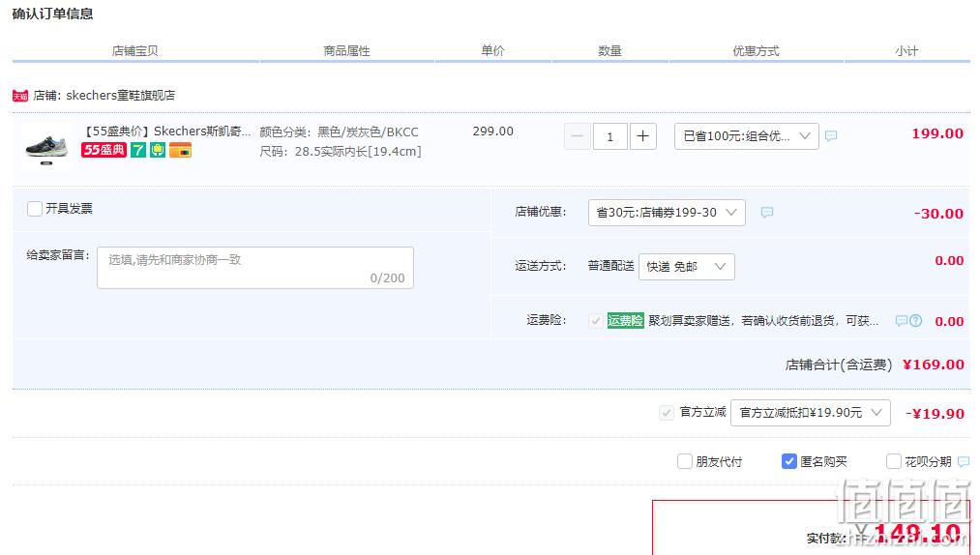Toggle the 官方立减 checkbox
The image size is (980, 555).
(x=667, y=413)
